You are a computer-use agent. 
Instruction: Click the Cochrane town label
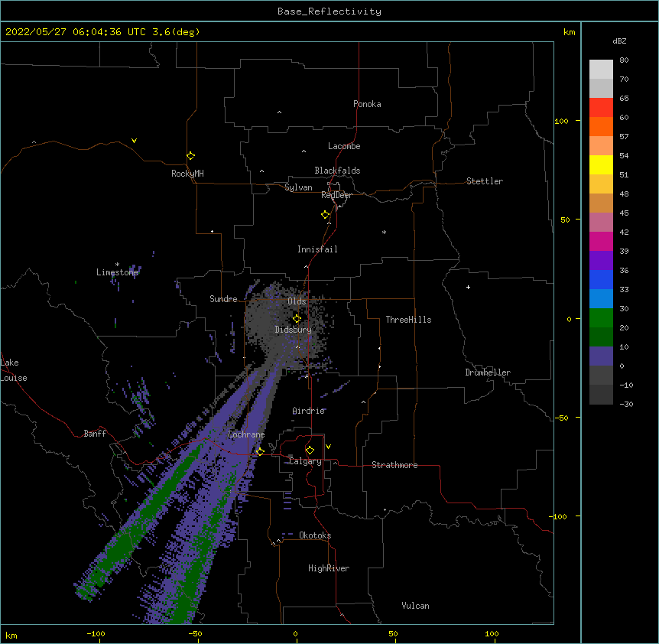pos(246,434)
